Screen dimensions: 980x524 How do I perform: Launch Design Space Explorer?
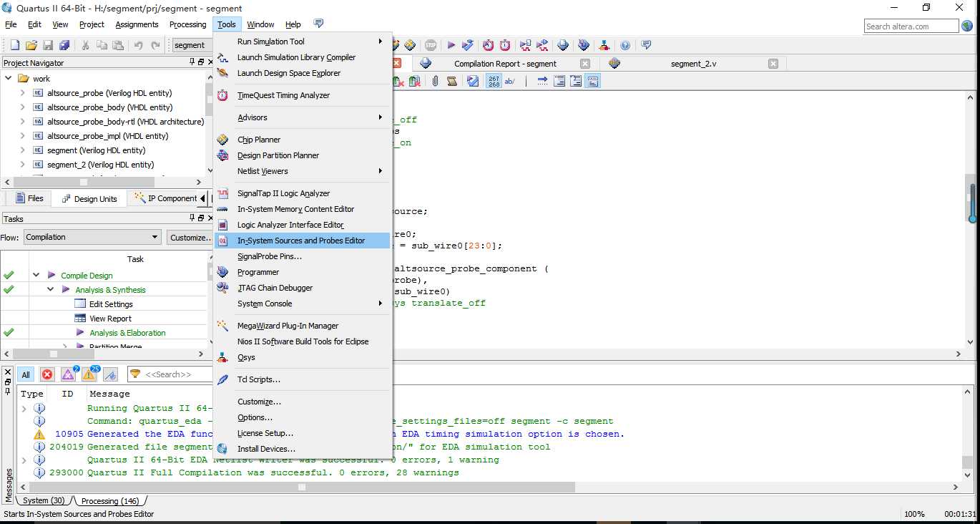point(289,73)
